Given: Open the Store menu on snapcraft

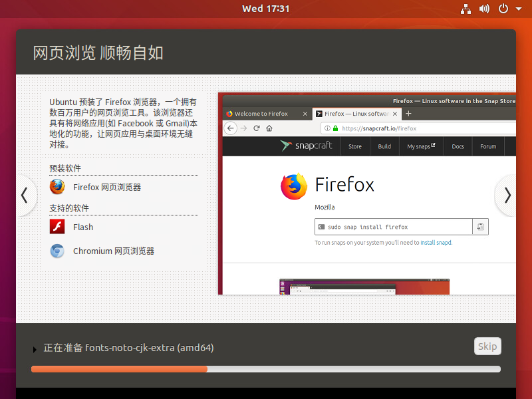Looking at the screenshot, I should pos(355,146).
